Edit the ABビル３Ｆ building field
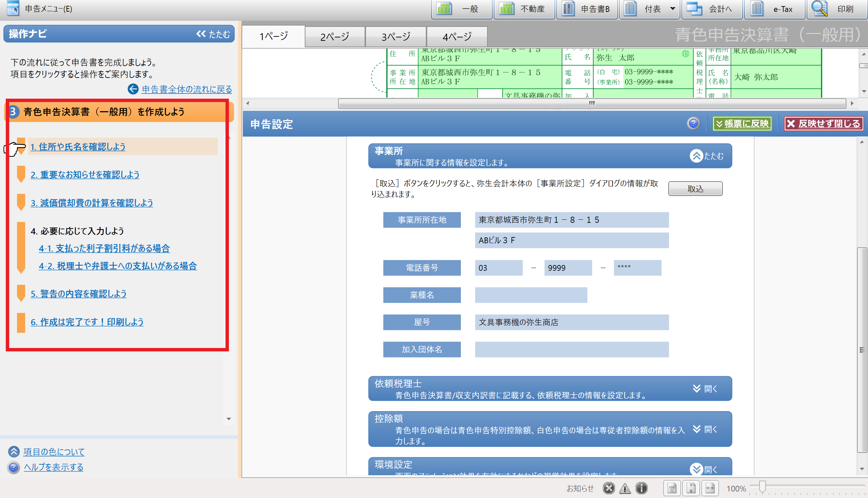 pos(571,240)
